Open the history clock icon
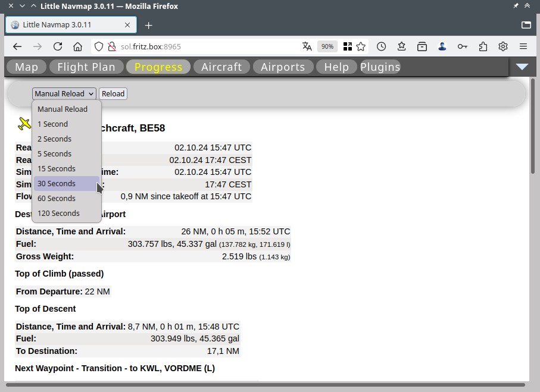This screenshot has width=540, height=392. [381, 46]
